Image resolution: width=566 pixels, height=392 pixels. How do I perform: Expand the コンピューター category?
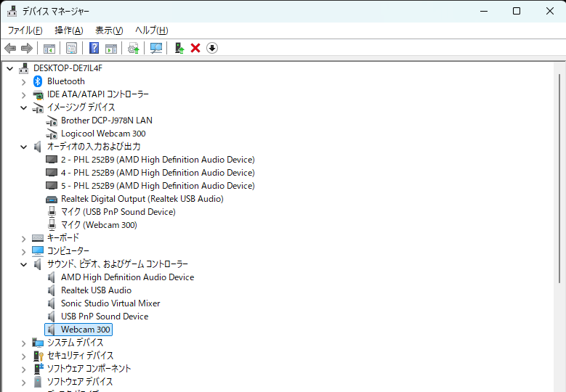tap(24, 252)
